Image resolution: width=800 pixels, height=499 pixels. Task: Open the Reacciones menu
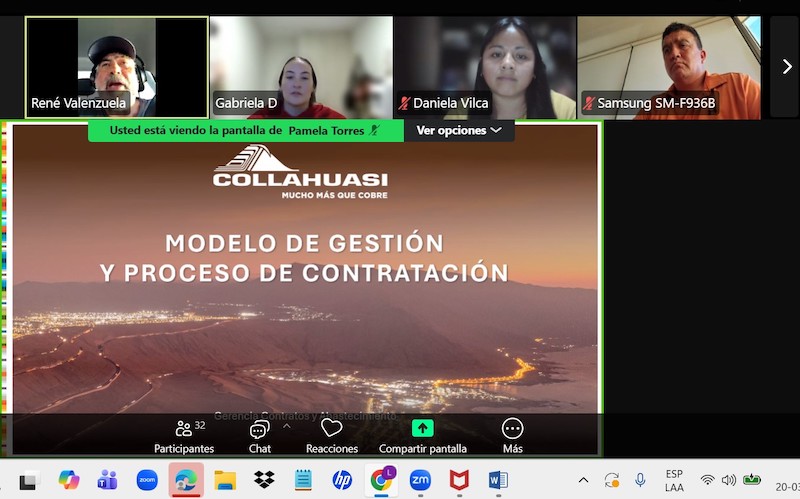point(331,436)
